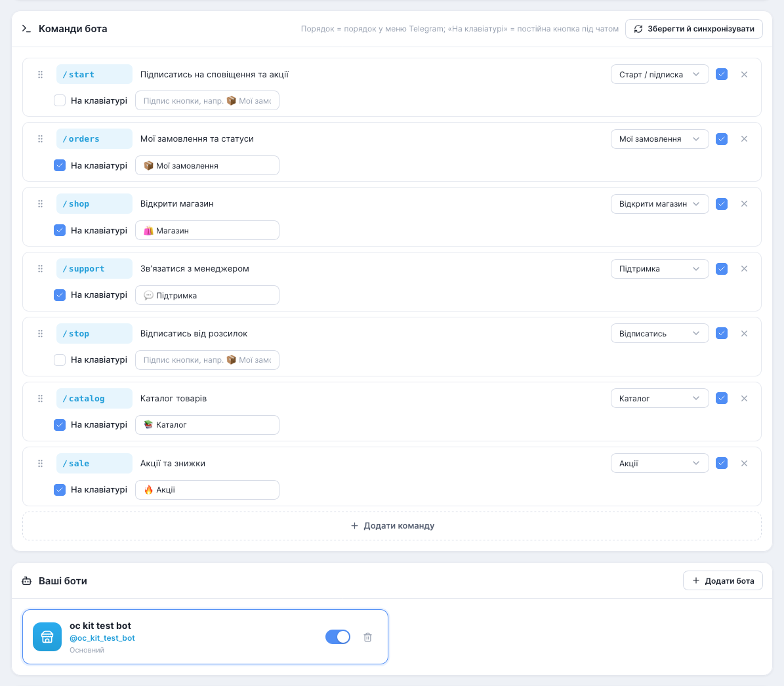Disable the /orders command enabled checkbox

pos(722,139)
